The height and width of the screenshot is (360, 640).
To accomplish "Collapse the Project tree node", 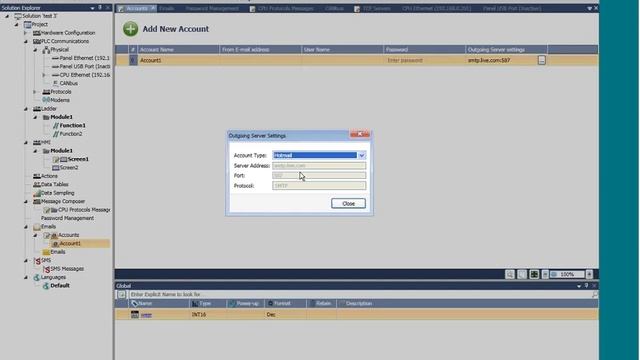I will point(17,24).
